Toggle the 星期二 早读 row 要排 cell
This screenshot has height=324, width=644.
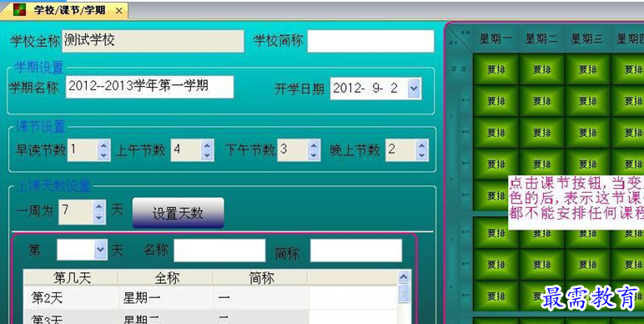pos(541,69)
